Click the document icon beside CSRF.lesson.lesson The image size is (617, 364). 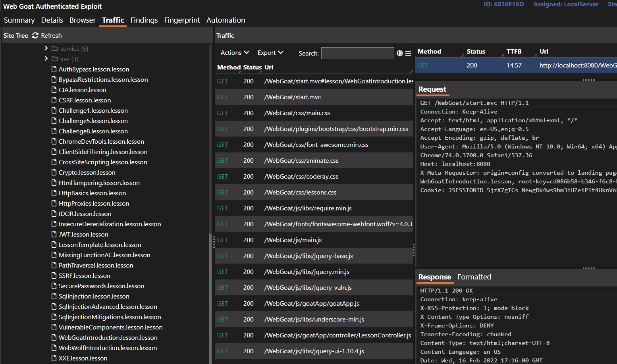[x=54, y=100]
